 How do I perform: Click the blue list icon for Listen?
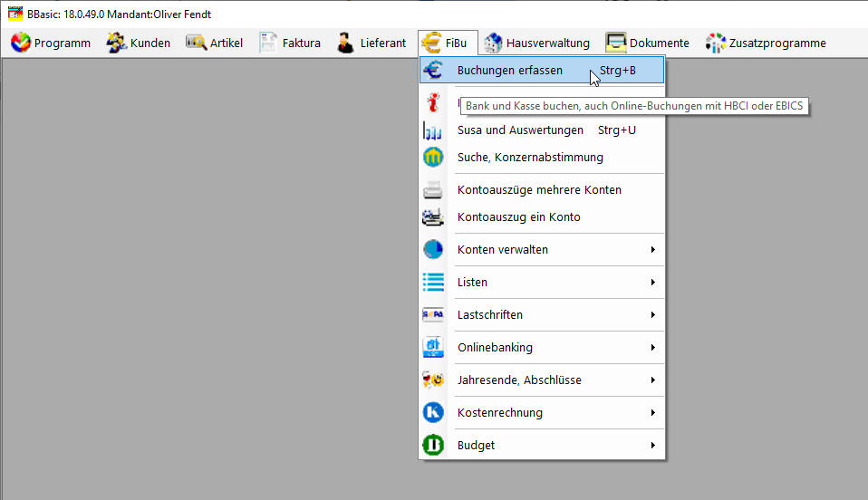(433, 282)
